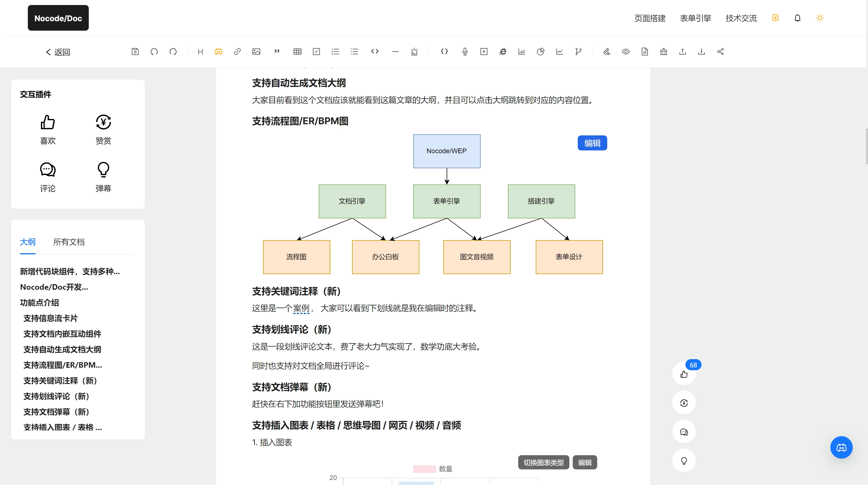
Task: Click the share icon in toolbar
Action: (x=721, y=52)
